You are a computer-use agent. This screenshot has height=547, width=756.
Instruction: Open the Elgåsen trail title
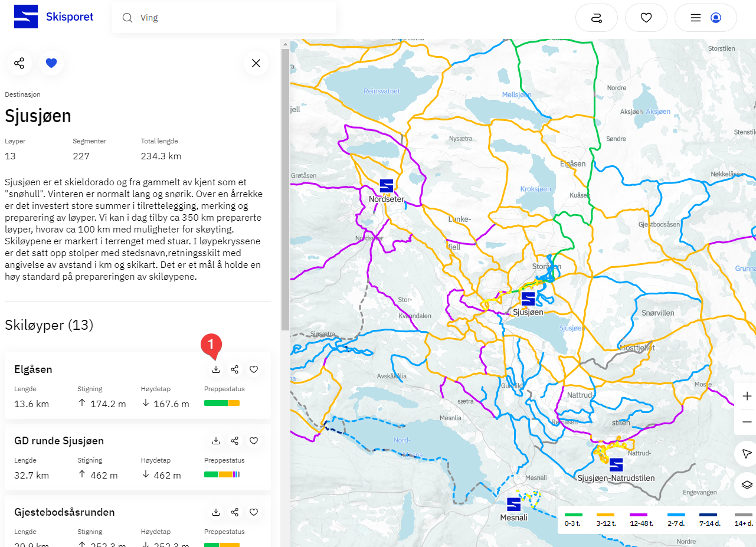(33, 369)
